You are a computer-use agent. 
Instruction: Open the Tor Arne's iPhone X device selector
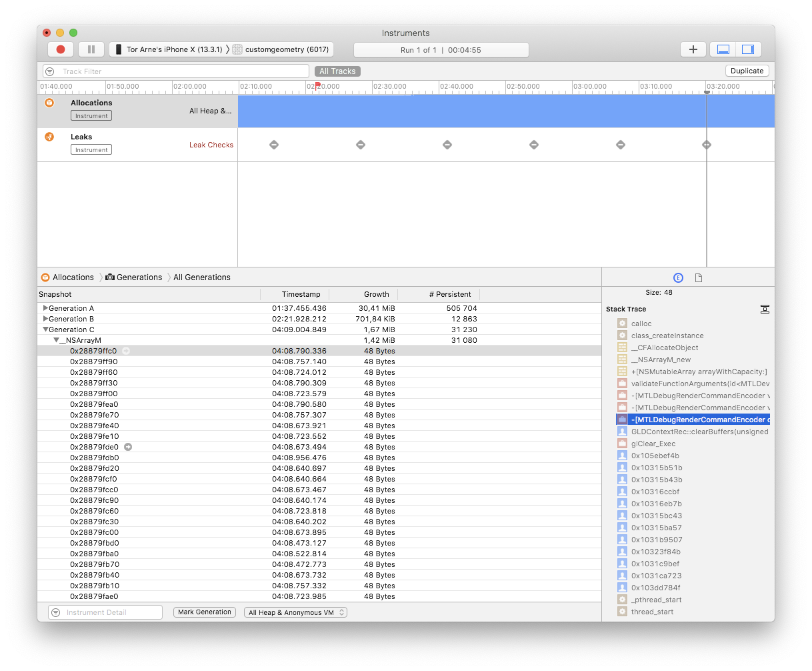point(169,49)
